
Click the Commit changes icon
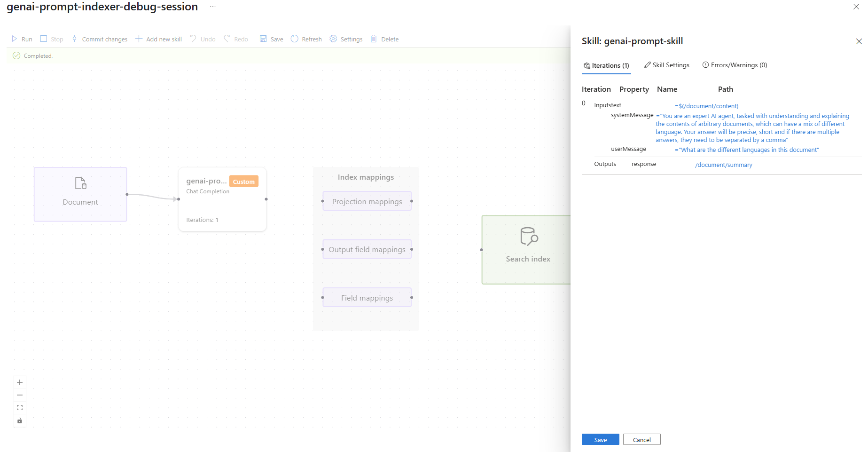[x=74, y=39]
